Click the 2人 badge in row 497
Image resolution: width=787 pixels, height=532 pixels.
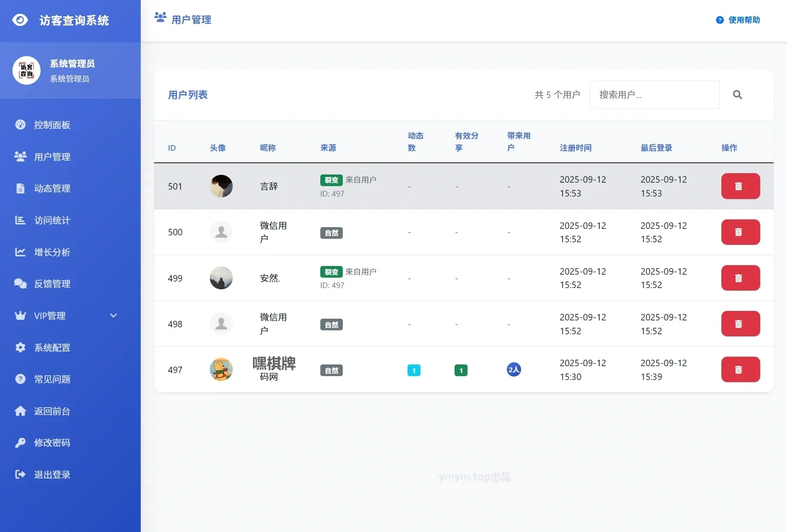pyautogui.click(x=514, y=369)
